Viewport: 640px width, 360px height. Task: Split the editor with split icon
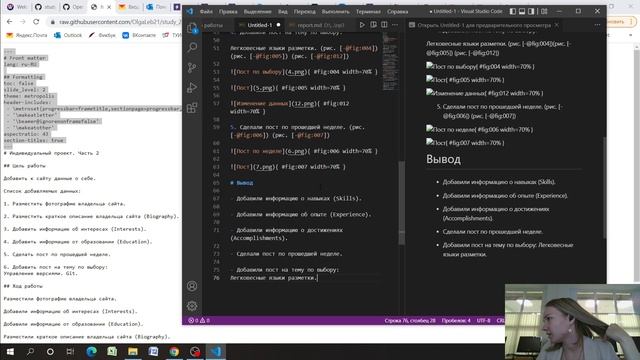pyautogui.click(x=384, y=25)
